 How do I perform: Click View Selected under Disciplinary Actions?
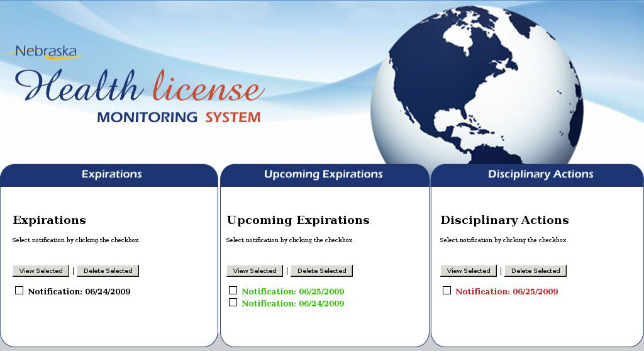(x=469, y=271)
